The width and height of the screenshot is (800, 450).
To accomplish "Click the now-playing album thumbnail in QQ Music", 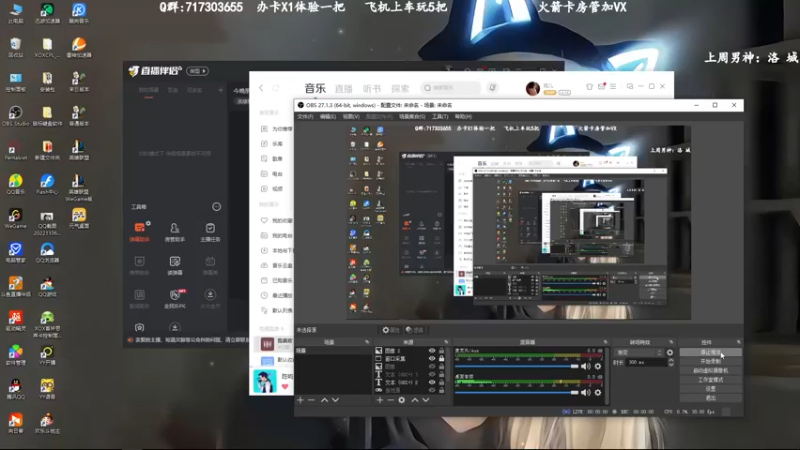I will [x=265, y=382].
